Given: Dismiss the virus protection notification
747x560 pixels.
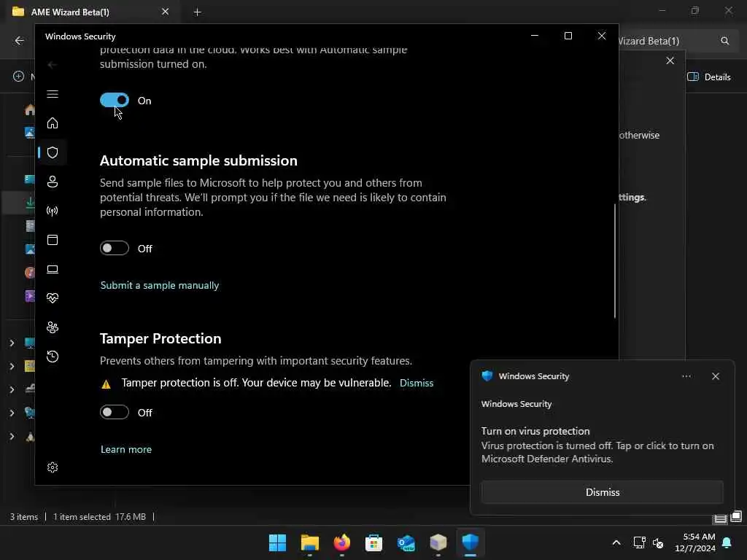Looking at the screenshot, I should [602, 492].
